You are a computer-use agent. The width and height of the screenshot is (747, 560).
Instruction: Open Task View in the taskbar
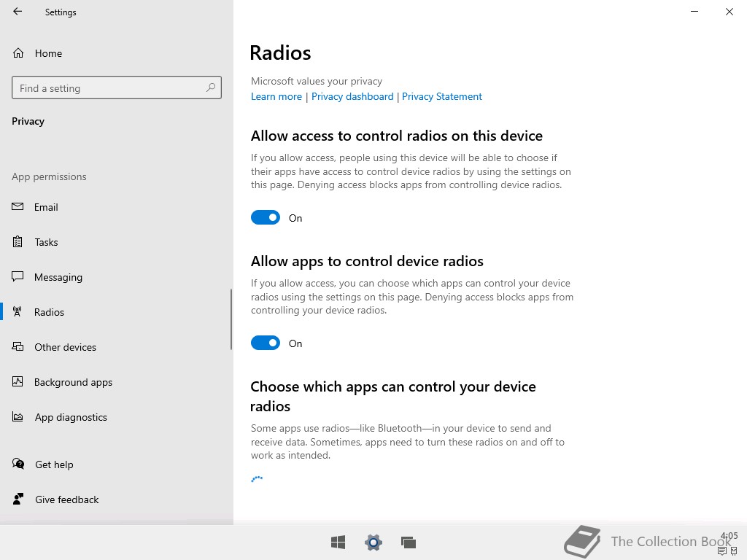coord(409,542)
